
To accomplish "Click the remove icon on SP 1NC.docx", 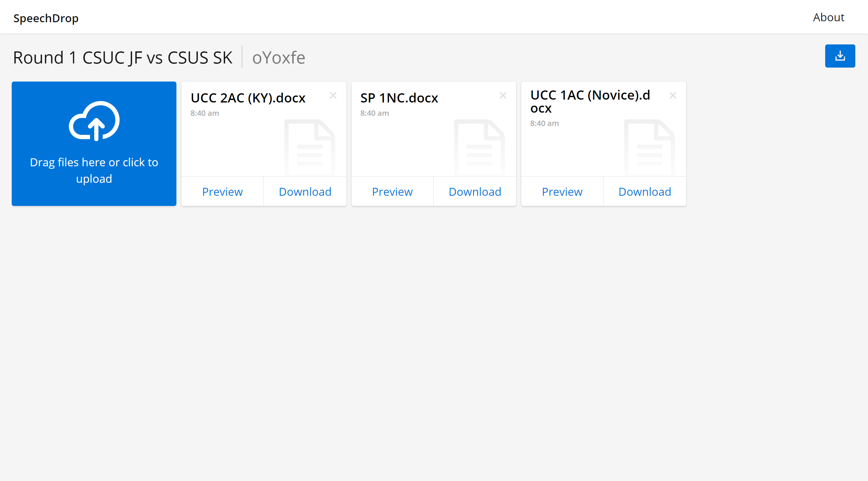I will tap(503, 95).
